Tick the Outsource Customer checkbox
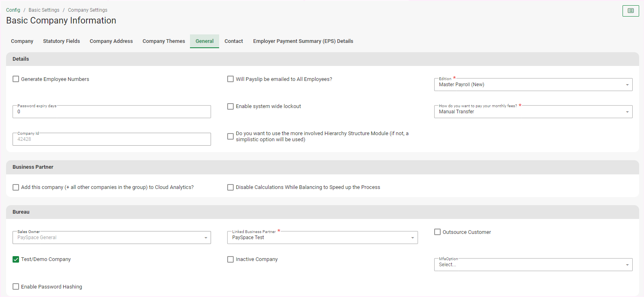644x297 pixels. coord(437,232)
